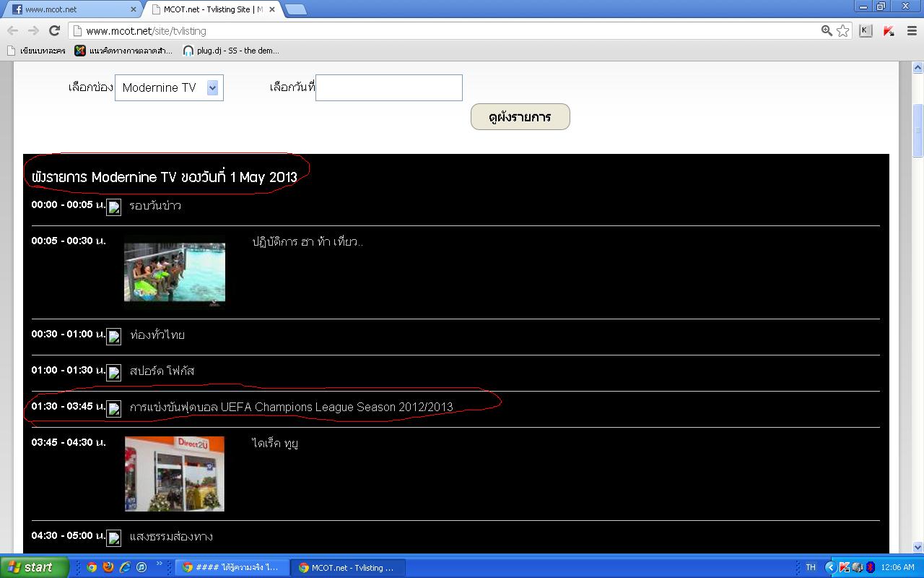924x578 pixels.
Task: Click the red Kaspersky extension icon in toolbar
Action: click(889, 30)
